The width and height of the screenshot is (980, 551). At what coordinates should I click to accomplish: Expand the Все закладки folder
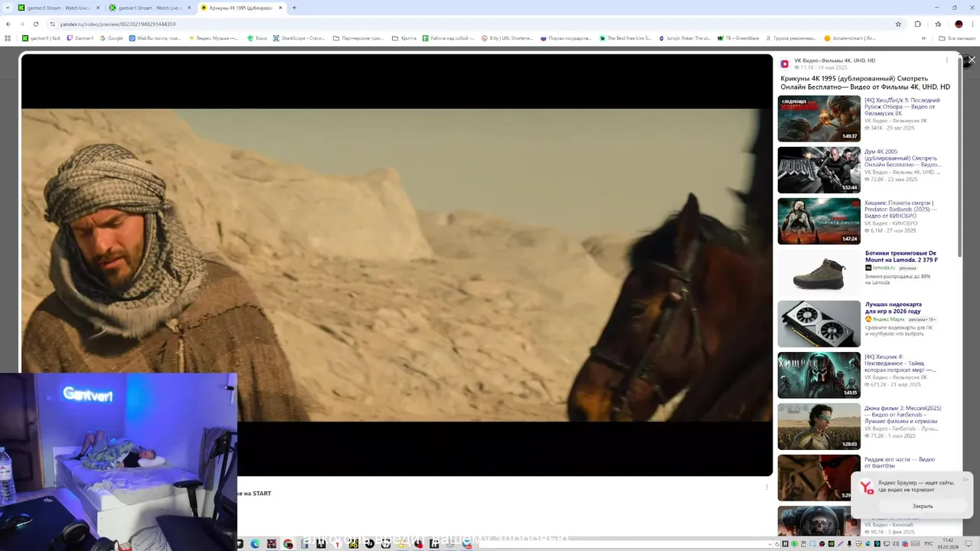click(957, 37)
